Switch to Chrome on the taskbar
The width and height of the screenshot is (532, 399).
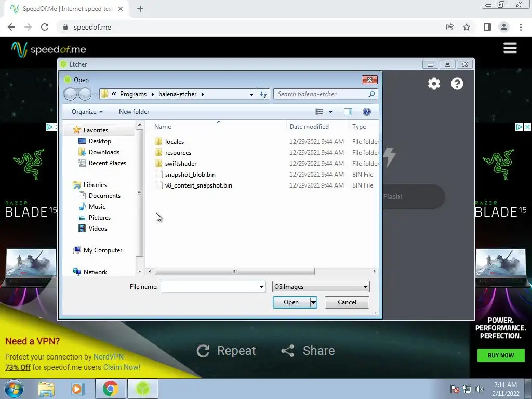click(x=110, y=389)
